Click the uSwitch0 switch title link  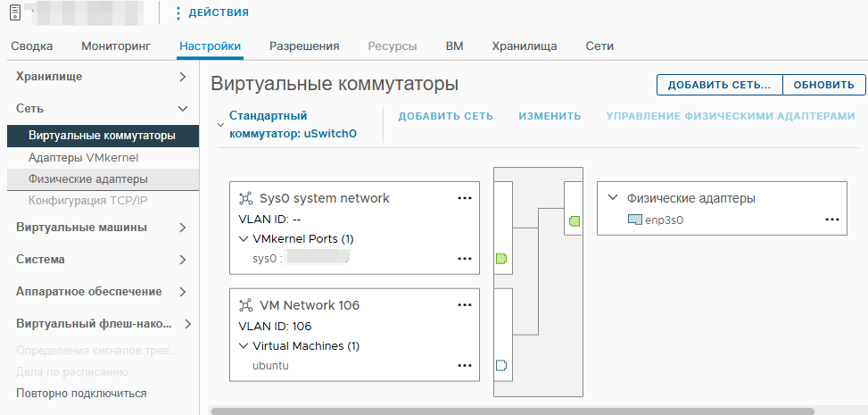click(293, 125)
